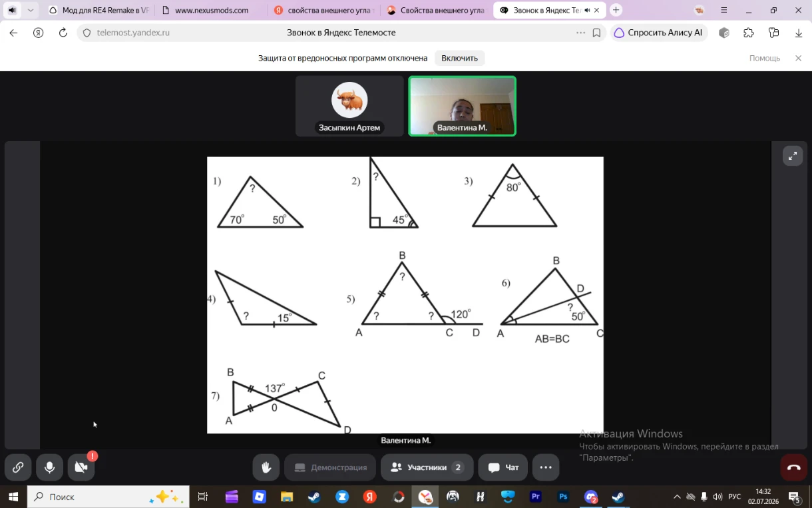Open the Помощь link
This screenshot has width=812, height=508.
pos(765,58)
